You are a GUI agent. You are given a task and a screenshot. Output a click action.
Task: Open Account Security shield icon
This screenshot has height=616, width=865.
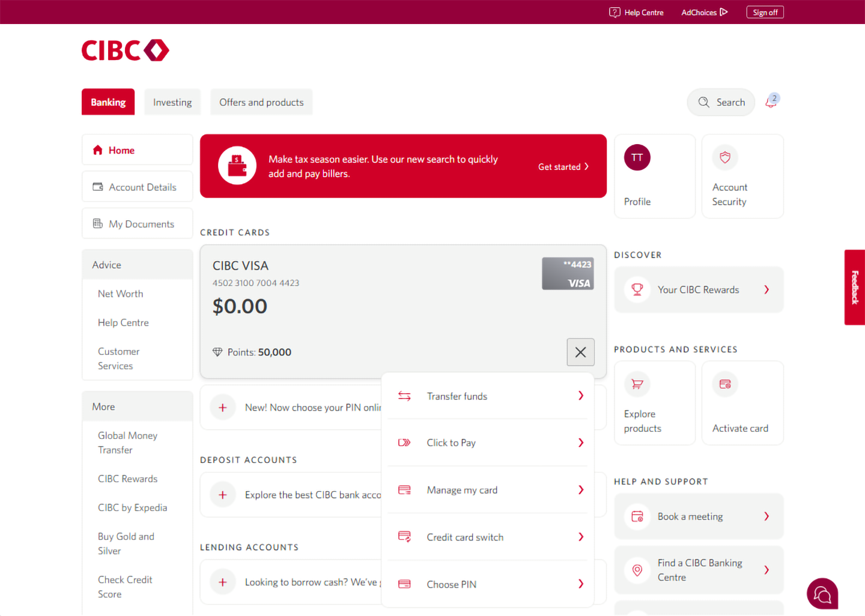(725, 158)
